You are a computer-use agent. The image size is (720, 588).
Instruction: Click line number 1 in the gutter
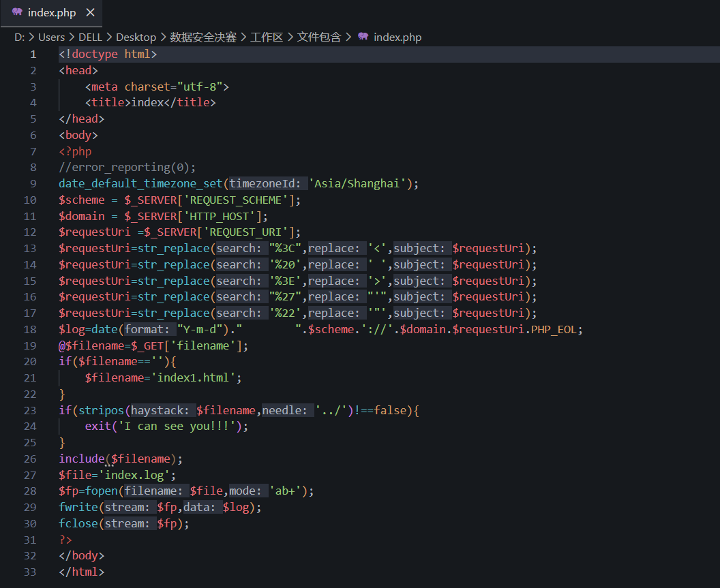click(x=33, y=55)
